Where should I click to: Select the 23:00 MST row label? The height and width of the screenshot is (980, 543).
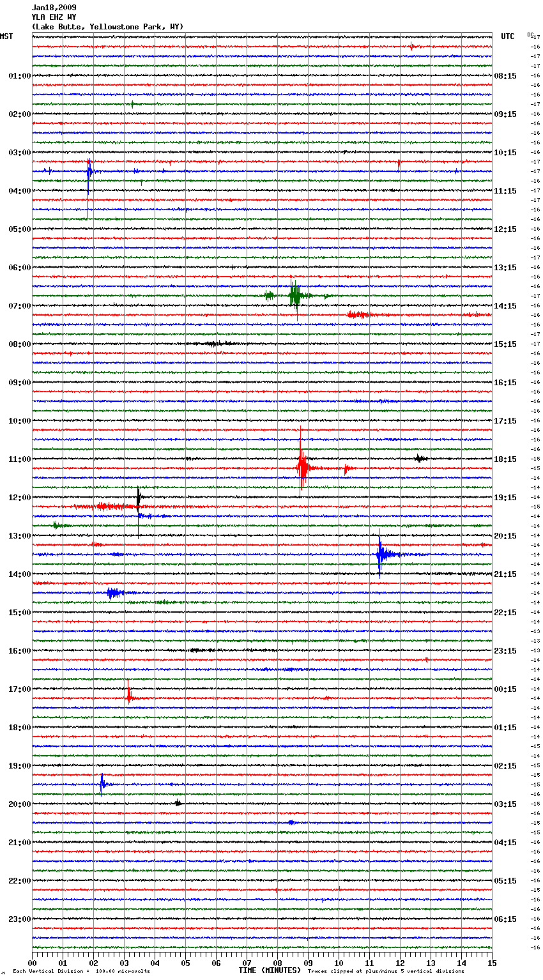click(x=19, y=919)
